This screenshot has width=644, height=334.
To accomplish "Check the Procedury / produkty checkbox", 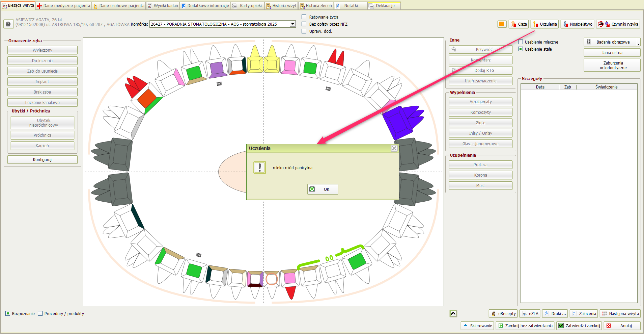I will [40, 313].
